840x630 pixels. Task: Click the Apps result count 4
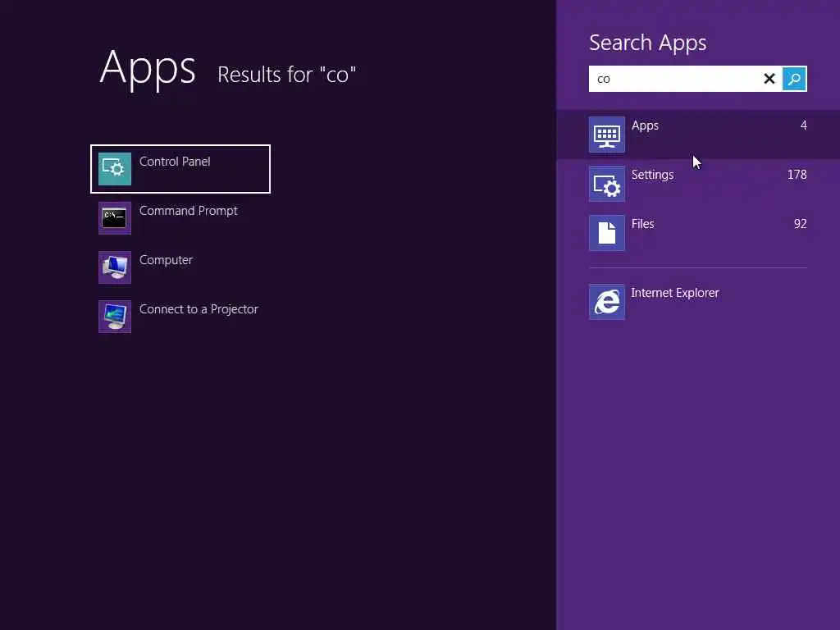pos(804,126)
